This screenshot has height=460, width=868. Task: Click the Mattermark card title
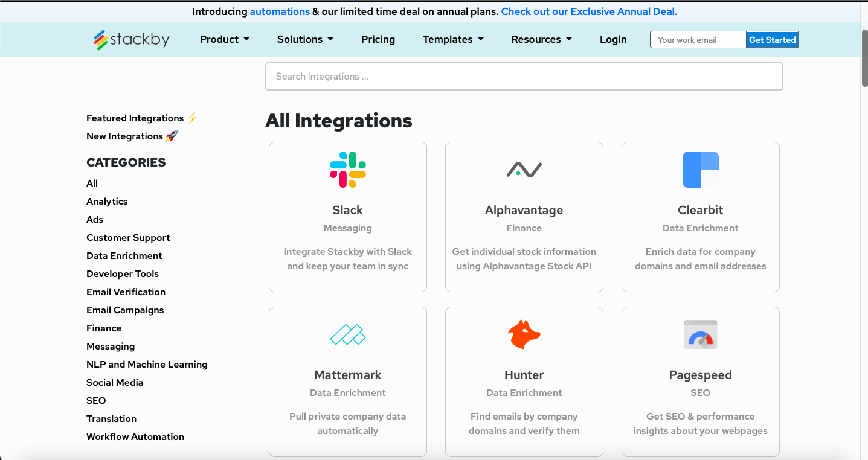point(348,375)
